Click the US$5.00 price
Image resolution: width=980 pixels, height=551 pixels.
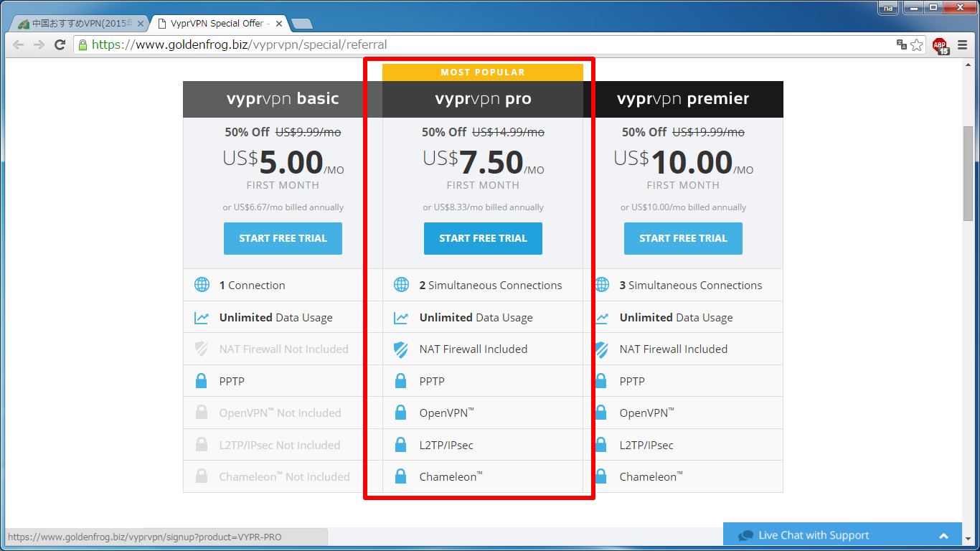[283, 162]
